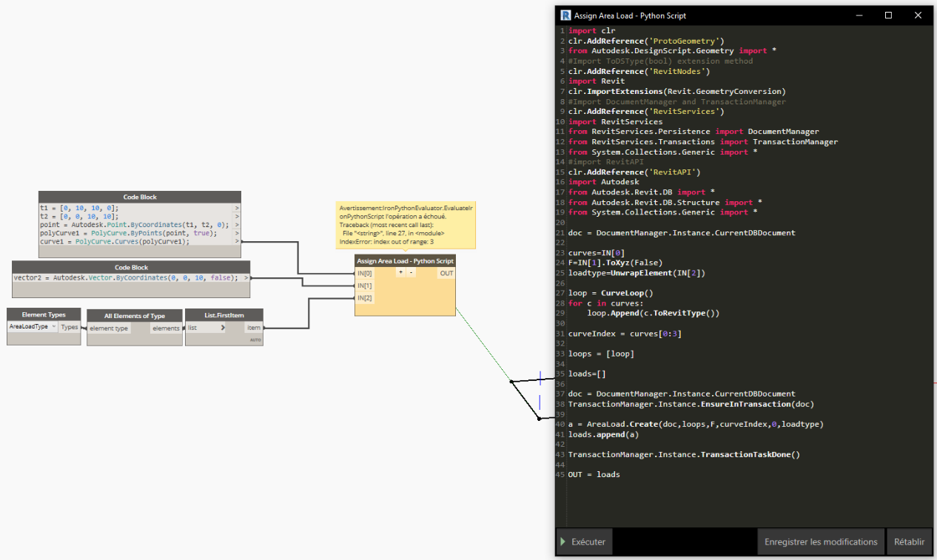Click the 'import Autodesk' line

point(603,182)
